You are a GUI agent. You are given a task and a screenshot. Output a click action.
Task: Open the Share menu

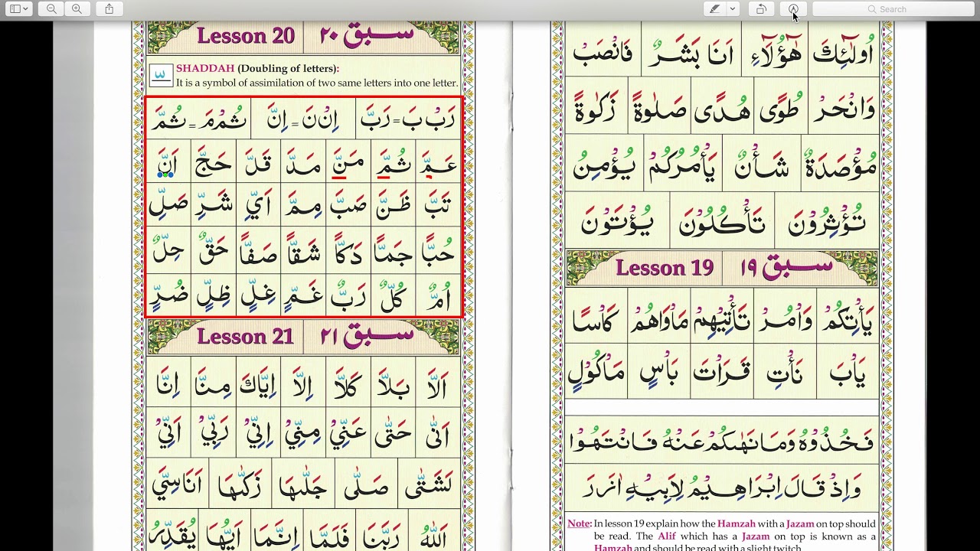click(109, 9)
